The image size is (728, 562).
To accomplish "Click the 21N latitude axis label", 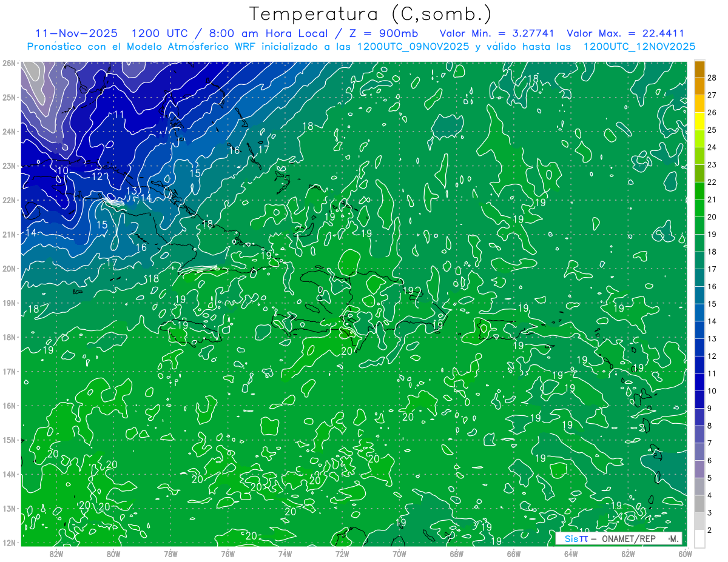I will 9,234.
